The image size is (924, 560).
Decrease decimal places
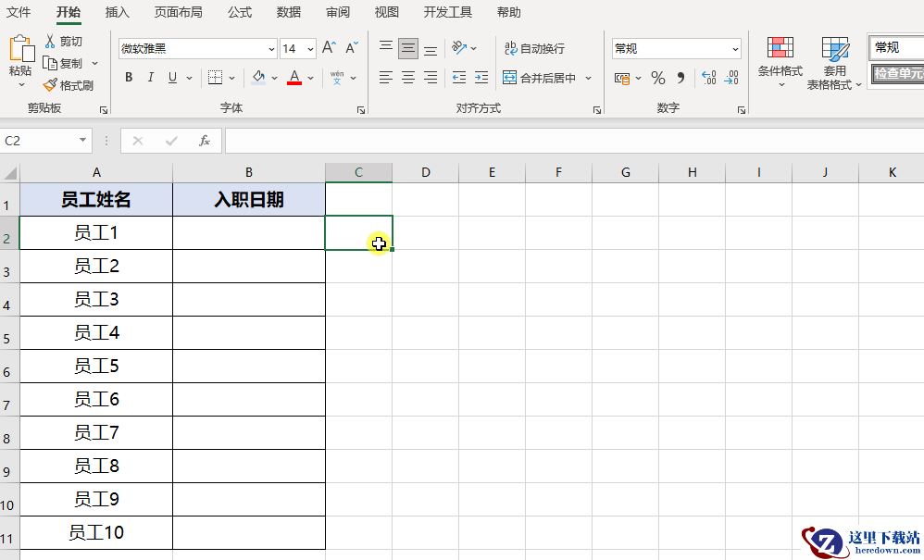click(x=731, y=77)
